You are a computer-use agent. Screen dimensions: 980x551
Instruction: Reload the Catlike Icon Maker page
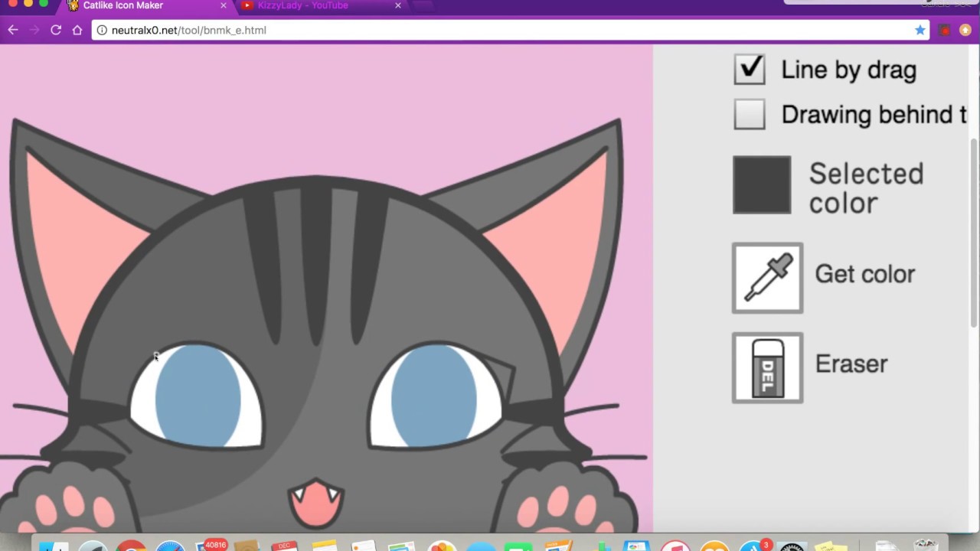(x=55, y=30)
